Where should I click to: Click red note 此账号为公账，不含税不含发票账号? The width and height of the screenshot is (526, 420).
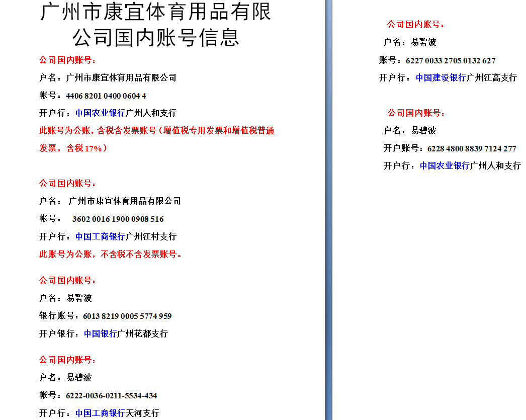pyautogui.click(x=111, y=255)
